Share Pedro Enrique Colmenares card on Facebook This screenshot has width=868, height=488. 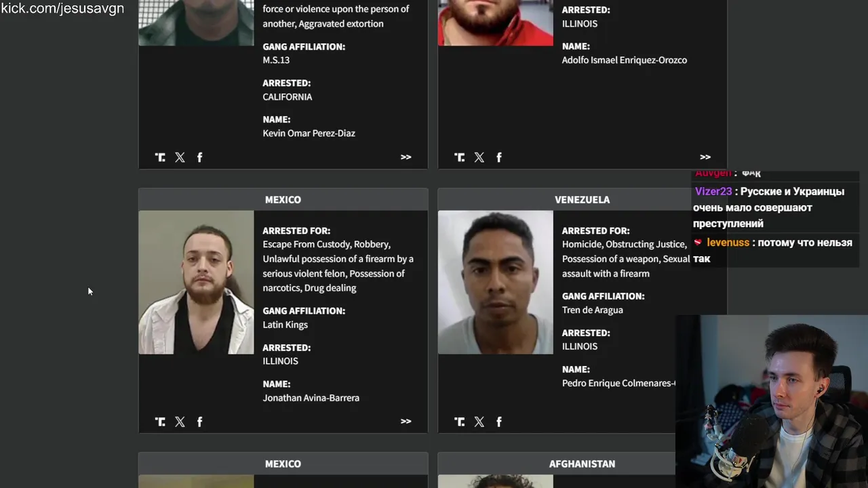tap(499, 422)
